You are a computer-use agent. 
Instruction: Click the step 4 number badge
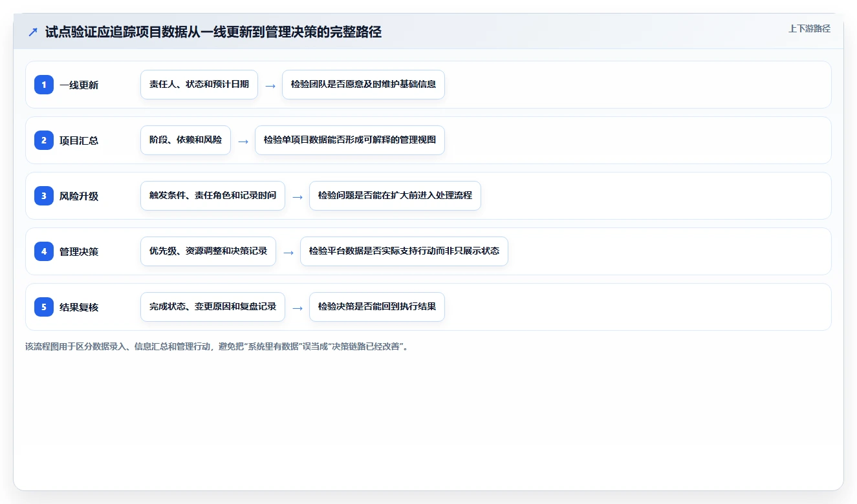(44, 251)
